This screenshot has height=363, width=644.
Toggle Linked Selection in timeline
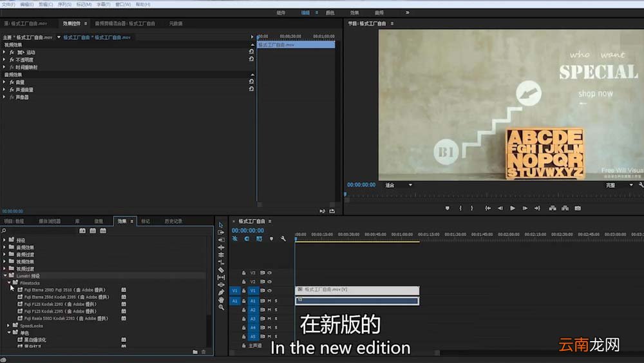click(259, 239)
